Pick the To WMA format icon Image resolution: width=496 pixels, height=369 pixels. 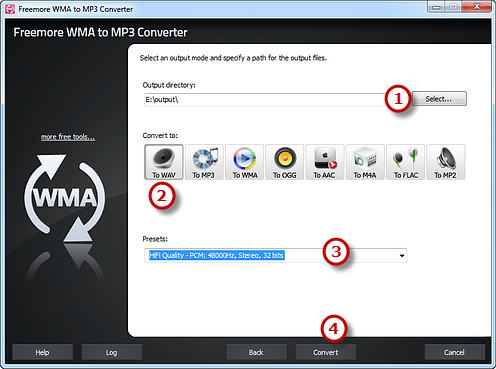click(244, 162)
